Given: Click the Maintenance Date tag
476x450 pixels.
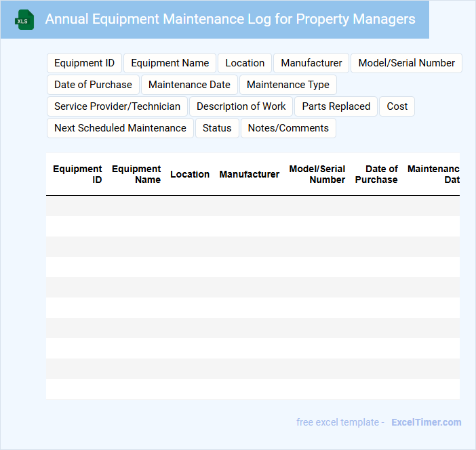Looking at the screenshot, I should [x=189, y=85].
